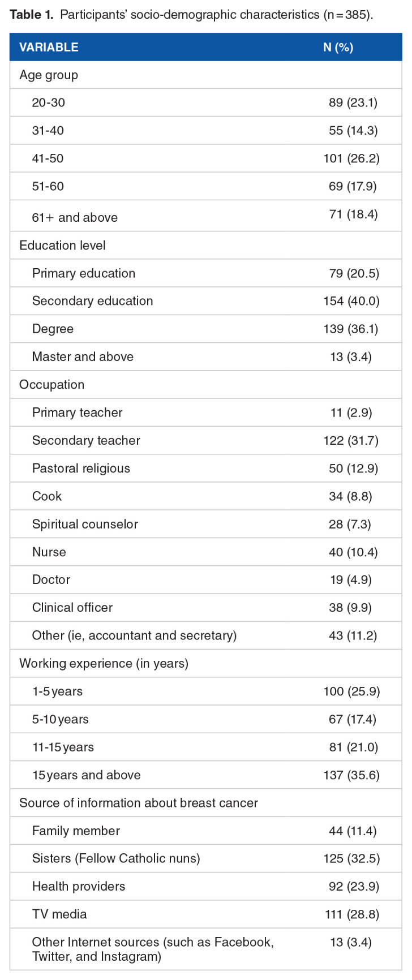Click the Age group section row
This screenshot has width=412, height=980.
click(x=49, y=75)
